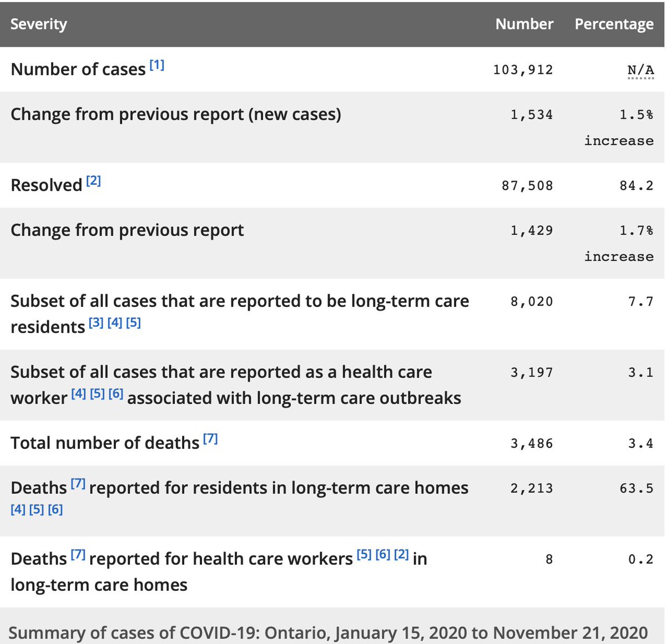Select health care worker cases value 3,197

tap(532, 373)
